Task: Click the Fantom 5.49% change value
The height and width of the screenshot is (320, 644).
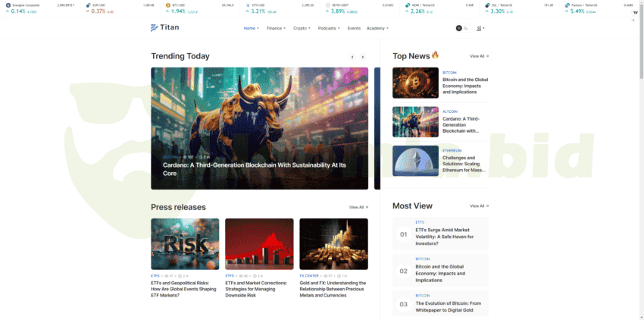Action: coord(577,11)
